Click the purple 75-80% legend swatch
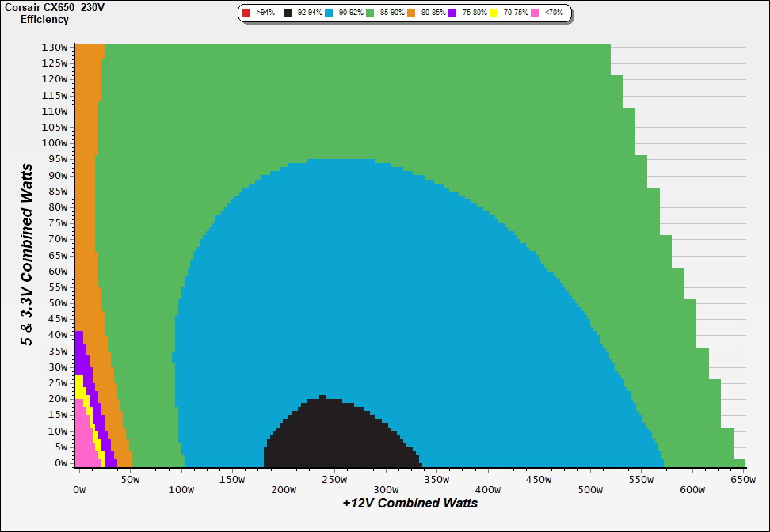The height and width of the screenshot is (532, 770). [453, 13]
